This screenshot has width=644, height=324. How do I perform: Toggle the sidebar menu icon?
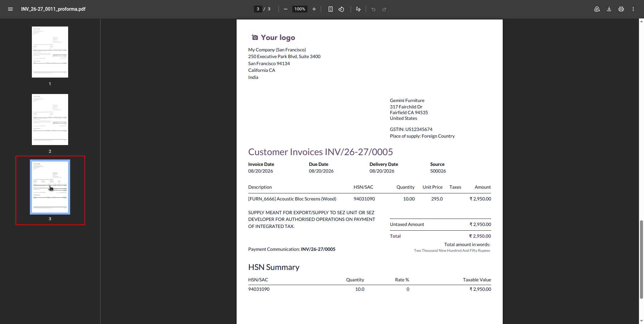10,9
